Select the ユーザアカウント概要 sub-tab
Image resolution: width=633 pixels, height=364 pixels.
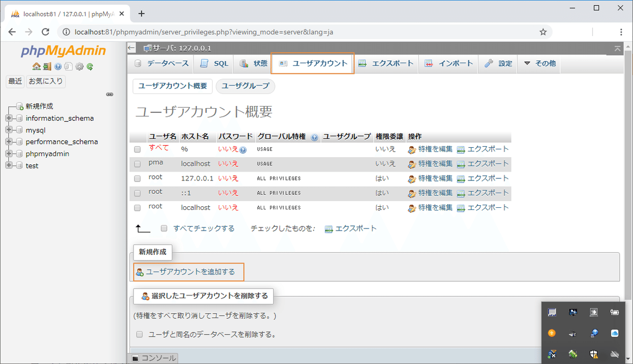click(172, 86)
